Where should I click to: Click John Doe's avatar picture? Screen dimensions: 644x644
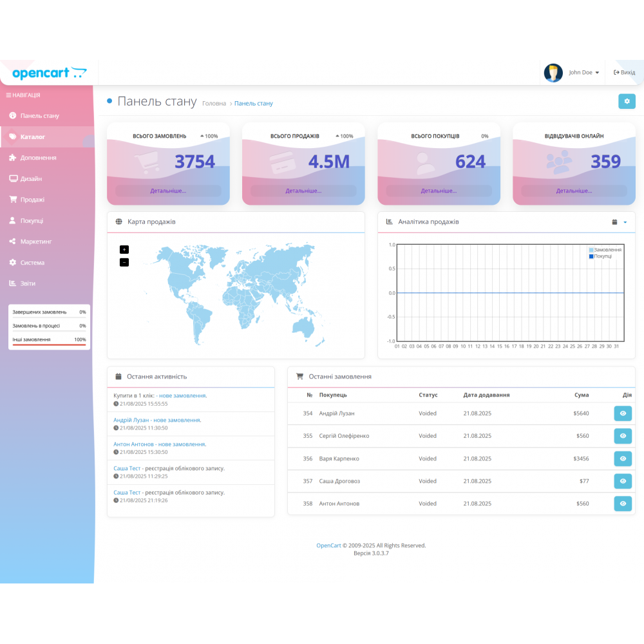[553, 73]
